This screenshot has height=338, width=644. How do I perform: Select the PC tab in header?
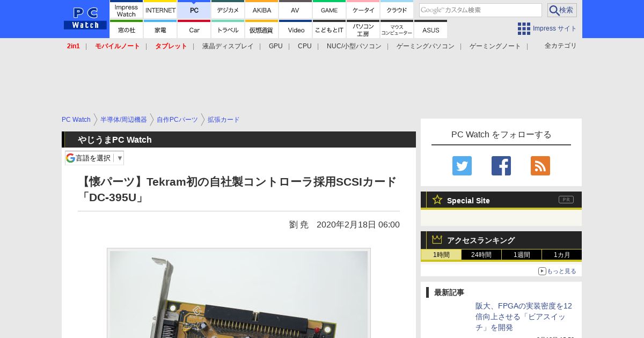[194, 10]
